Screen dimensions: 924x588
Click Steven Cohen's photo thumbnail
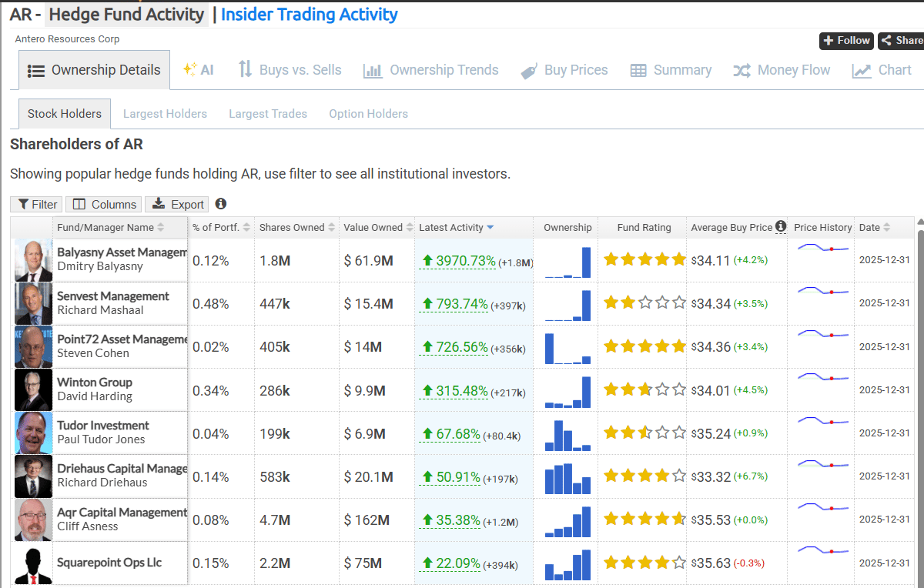[x=33, y=346]
